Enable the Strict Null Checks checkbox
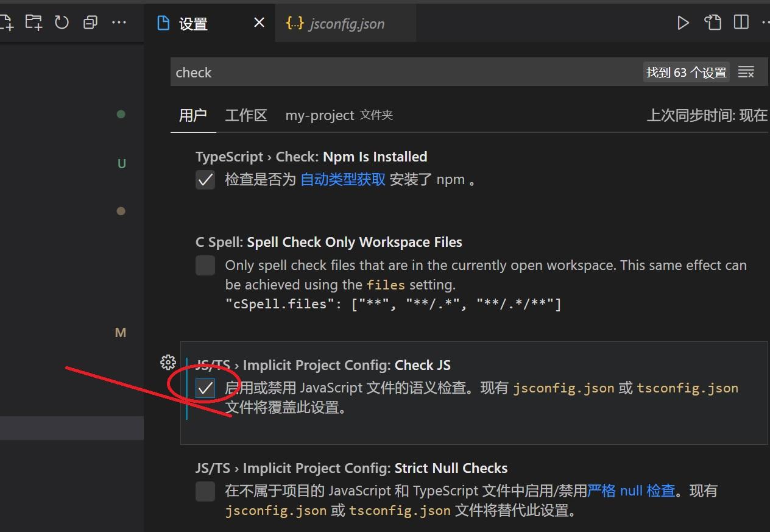770x532 pixels. coord(205,491)
